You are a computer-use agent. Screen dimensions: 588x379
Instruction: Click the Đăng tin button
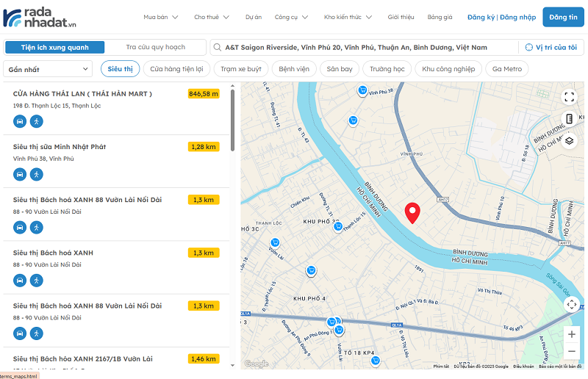point(562,17)
